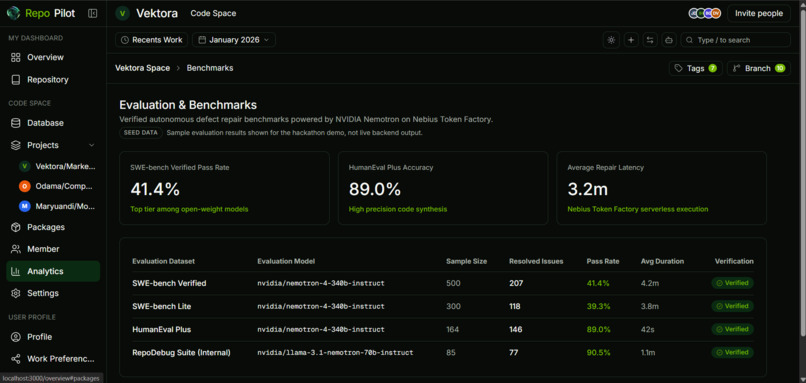Click the orange Odama project avatar
Viewport: 806px width, 383px height.
(x=25, y=186)
